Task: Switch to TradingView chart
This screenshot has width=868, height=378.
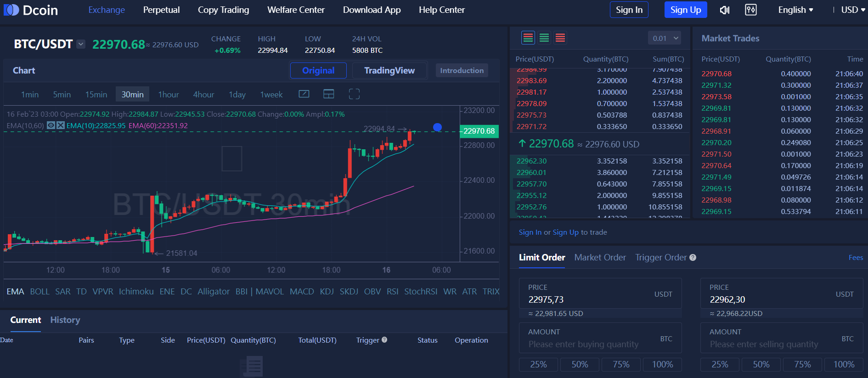Action: coord(389,70)
